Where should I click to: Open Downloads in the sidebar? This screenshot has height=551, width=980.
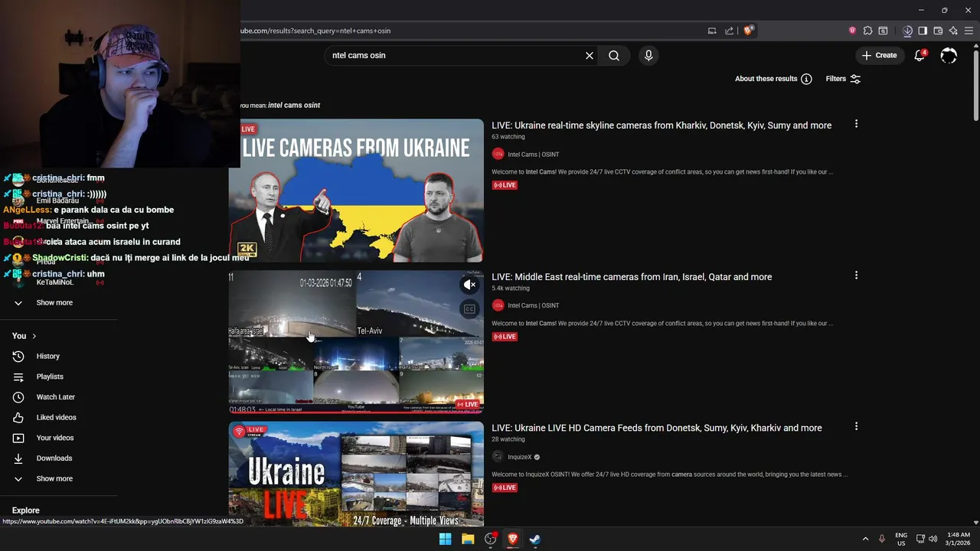(x=54, y=458)
